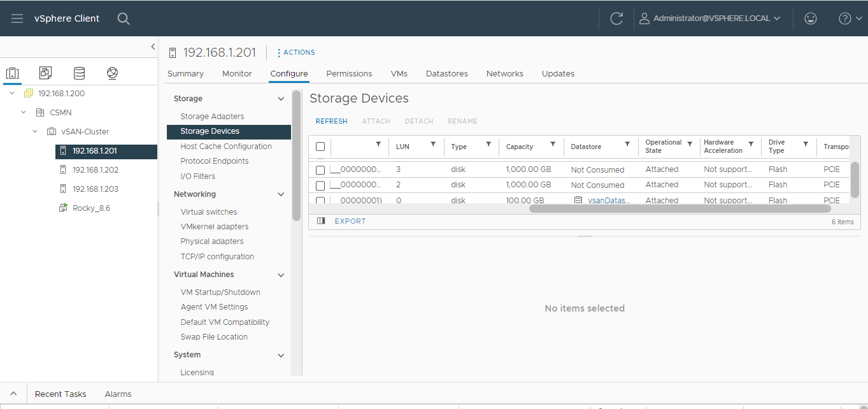This screenshot has width=868, height=409.
Task: Collapse the navigator sidebar arrow
Action: pyautogui.click(x=153, y=47)
